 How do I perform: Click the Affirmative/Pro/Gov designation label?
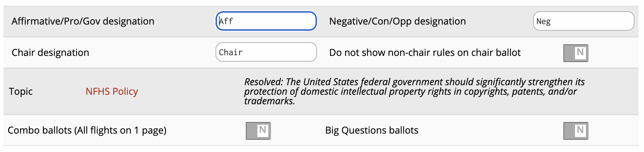click(x=83, y=21)
